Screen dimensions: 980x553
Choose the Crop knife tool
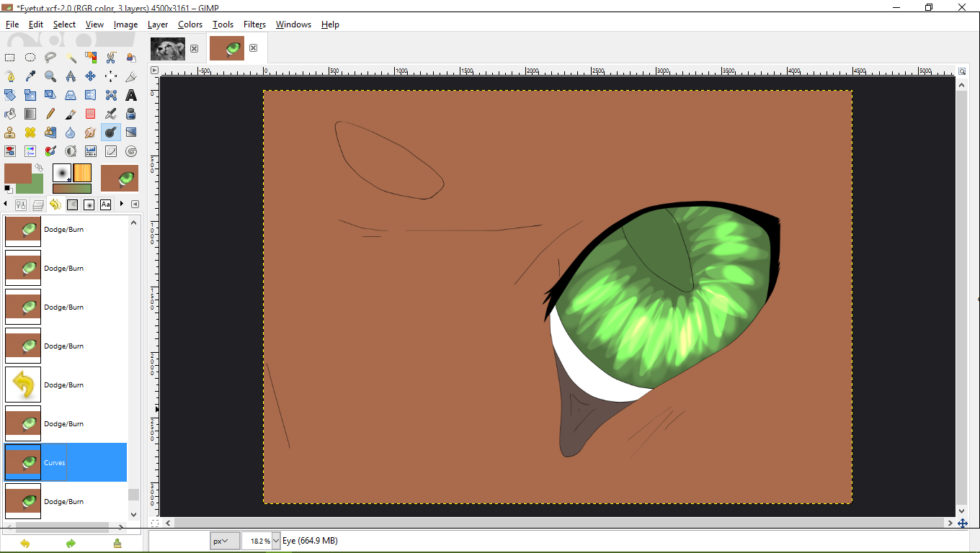pos(131,76)
